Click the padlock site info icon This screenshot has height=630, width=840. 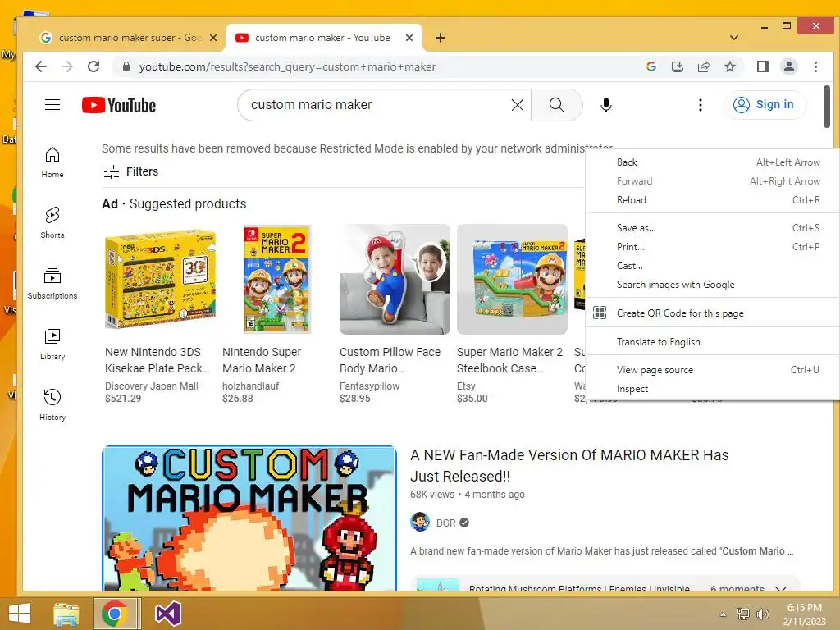point(126,66)
